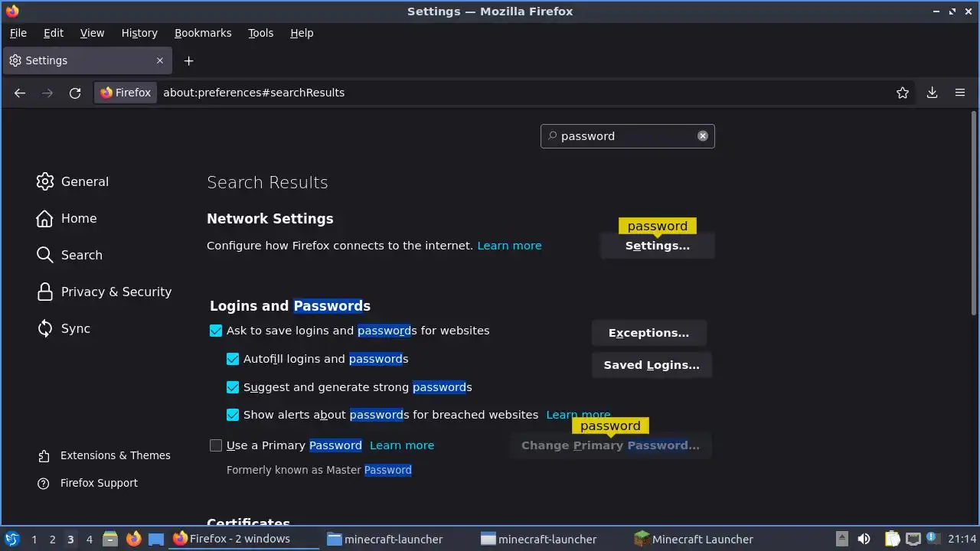
Task: Toggle Show alerts about breached websites
Action: point(233,415)
